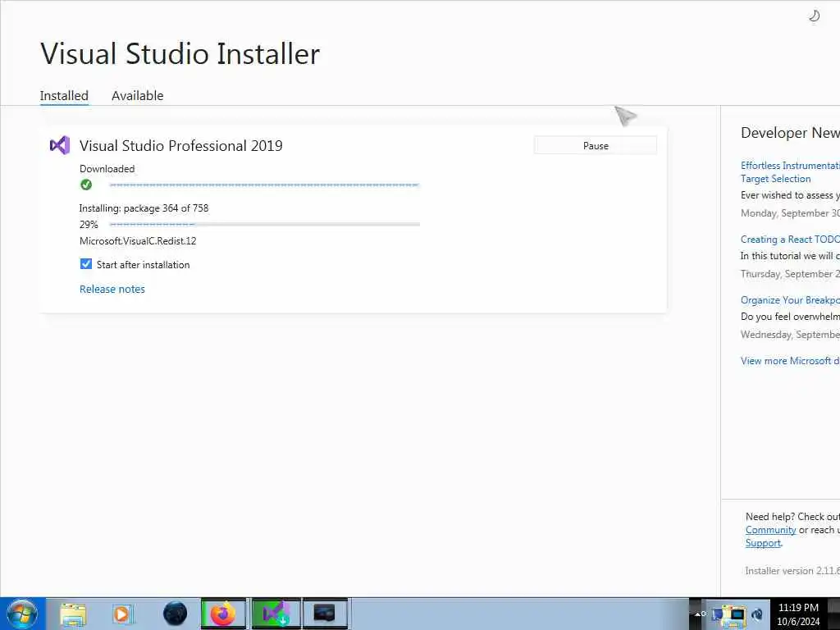Launch Windows Media Player from taskbar
This screenshot has width=840, height=630.
[x=123, y=614]
